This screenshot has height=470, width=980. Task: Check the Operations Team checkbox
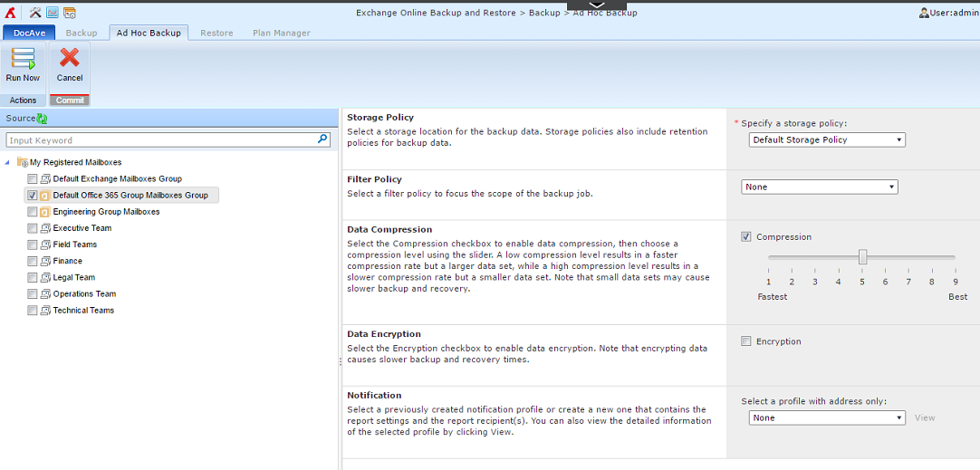click(33, 293)
